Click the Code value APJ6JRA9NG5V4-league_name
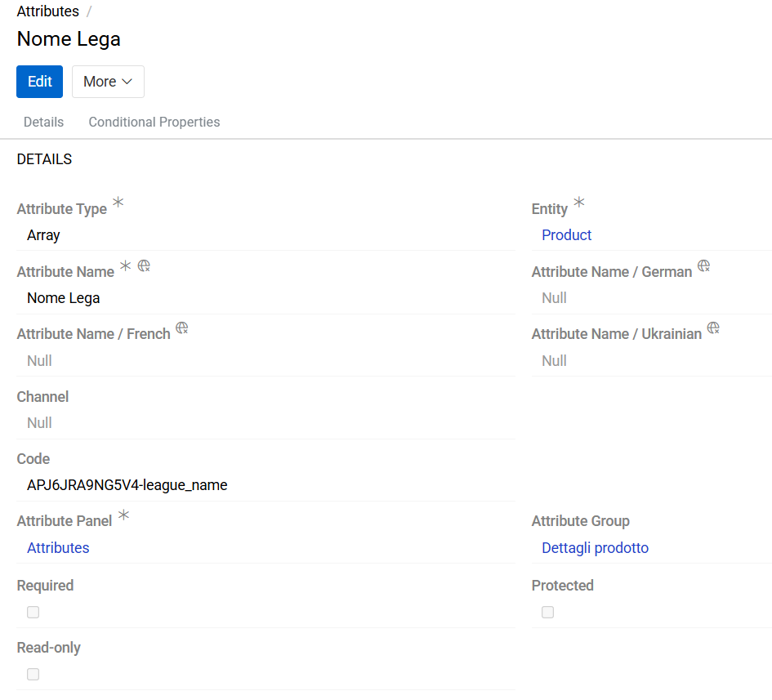 point(127,485)
